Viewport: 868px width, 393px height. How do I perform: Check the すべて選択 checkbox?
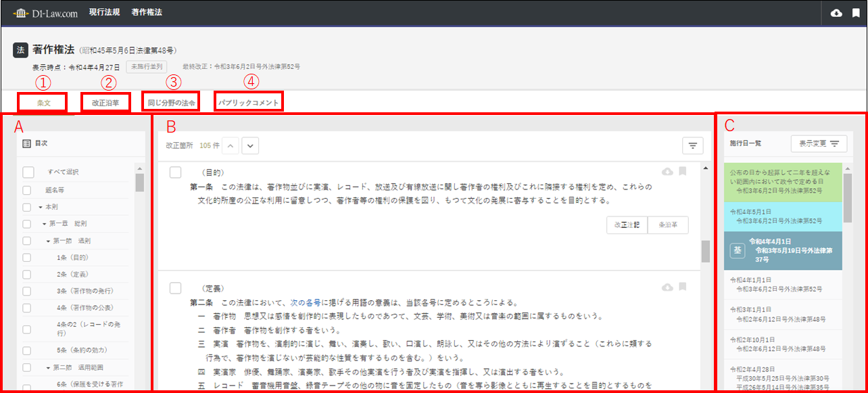point(28,172)
